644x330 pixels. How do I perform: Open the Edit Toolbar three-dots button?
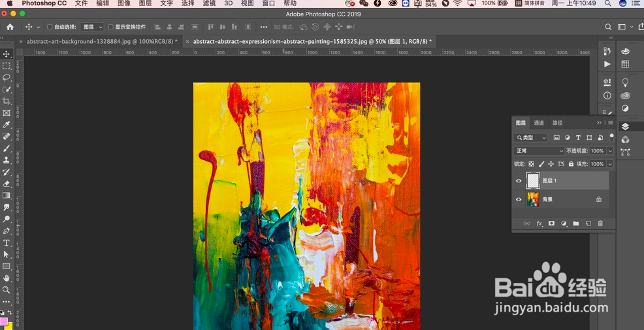[6, 302]
